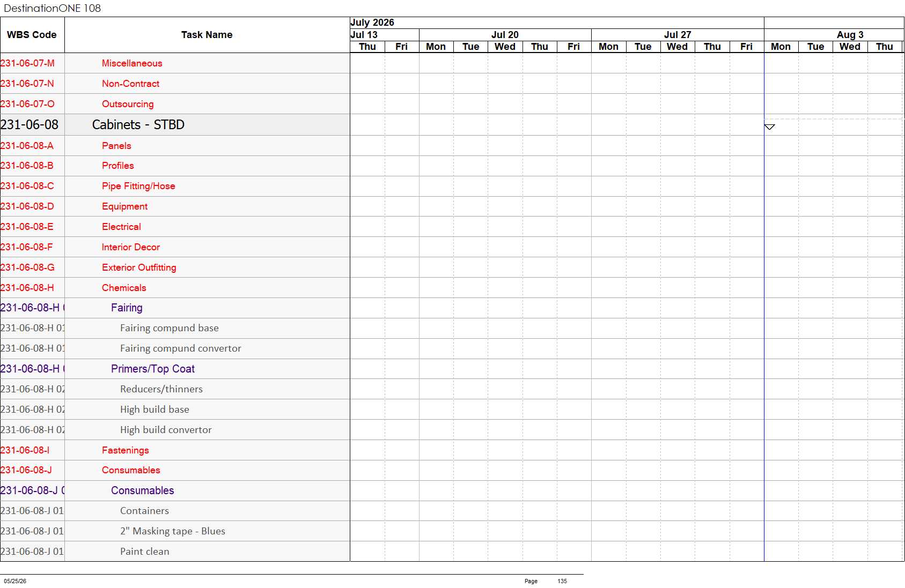Select the Exterior Outfitting task

point(139,267)
